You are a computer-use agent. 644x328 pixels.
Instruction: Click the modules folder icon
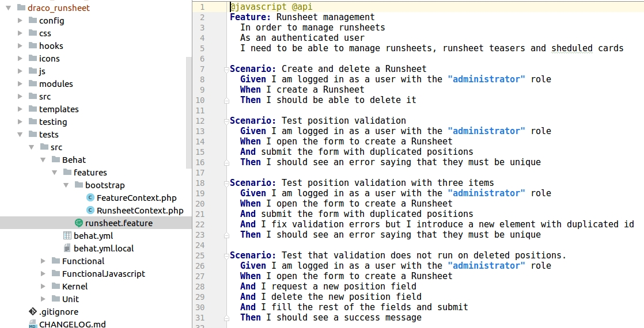pyautogui.click(x=33, y=83)
